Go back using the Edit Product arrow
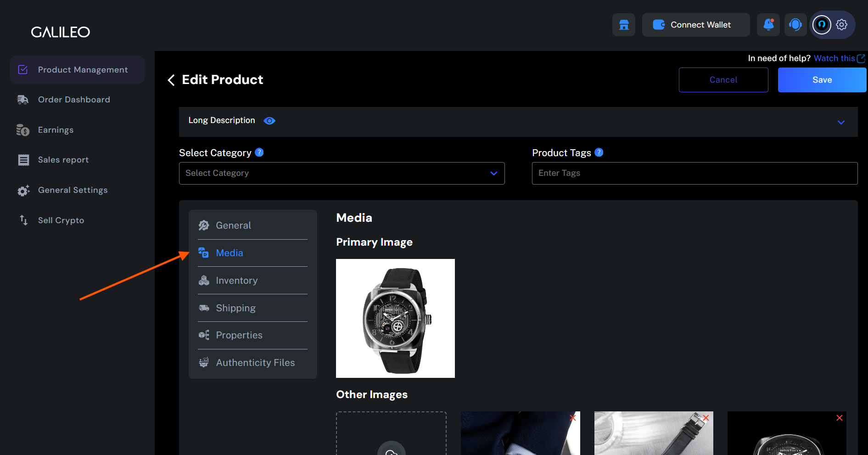This screenshot has width=868, height=455. pyautogui.click(x=171, y=80)
